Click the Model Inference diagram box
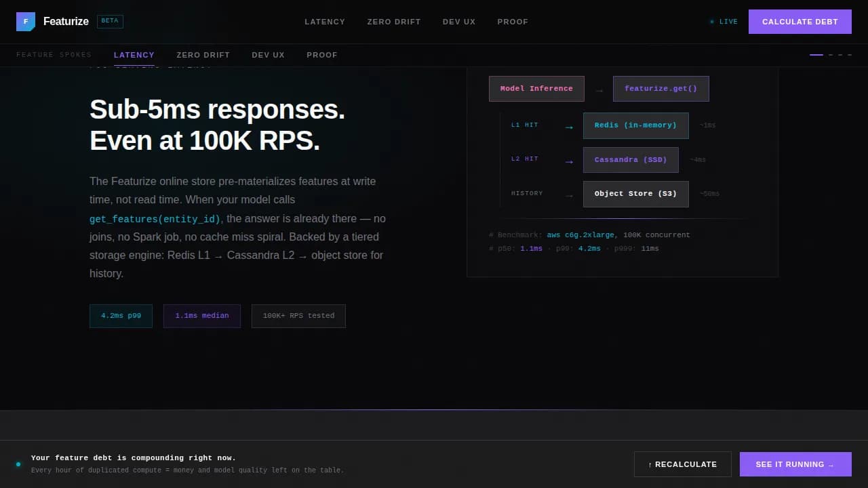 (x=536, y=89)
